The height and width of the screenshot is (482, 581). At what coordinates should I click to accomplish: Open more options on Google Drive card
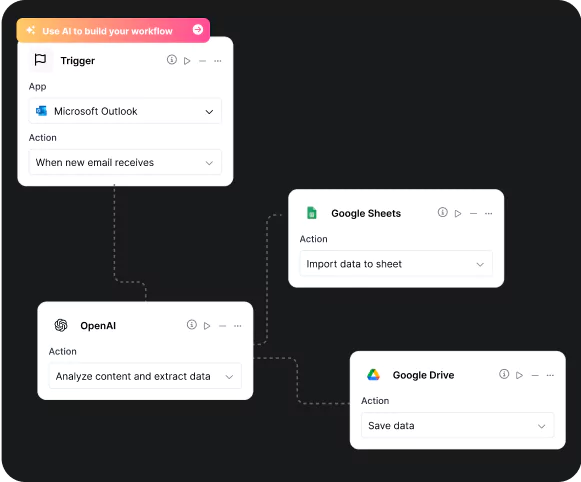coord(550,375)
